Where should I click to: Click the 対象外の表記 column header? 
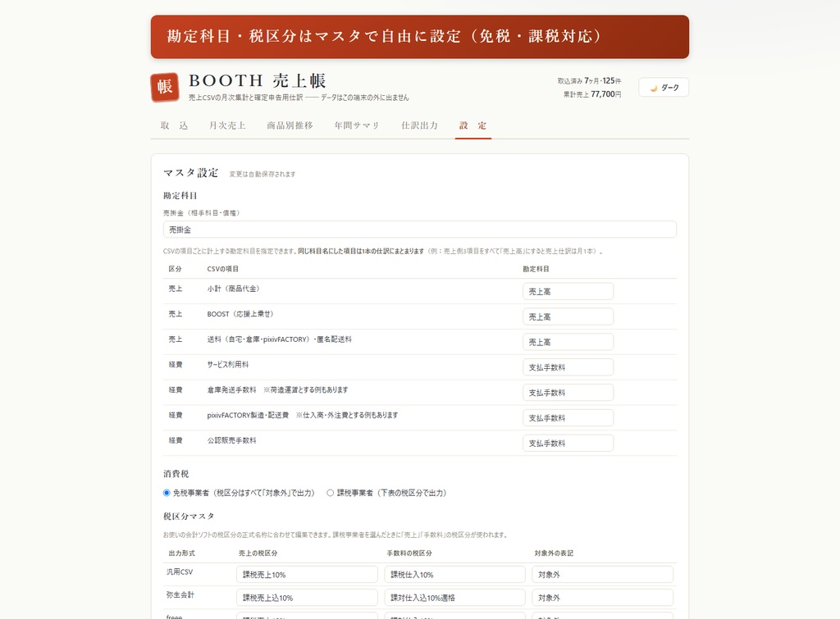click(554, 553)
